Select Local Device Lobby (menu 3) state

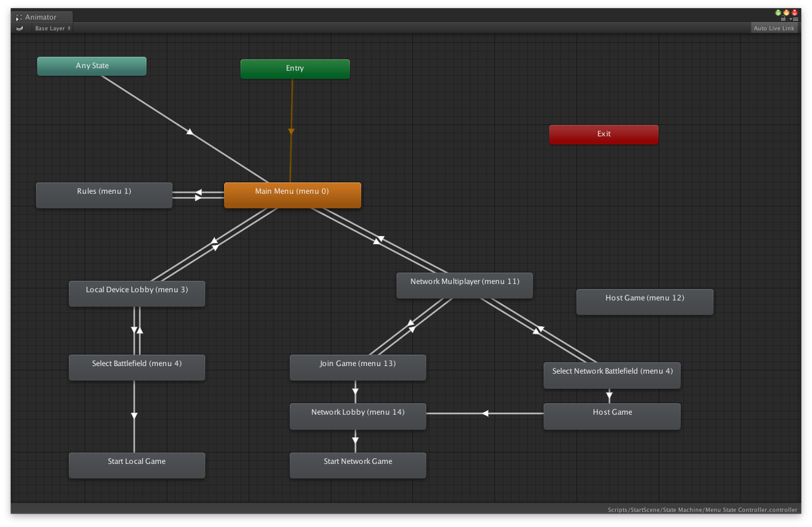click(x=137, y=294)
